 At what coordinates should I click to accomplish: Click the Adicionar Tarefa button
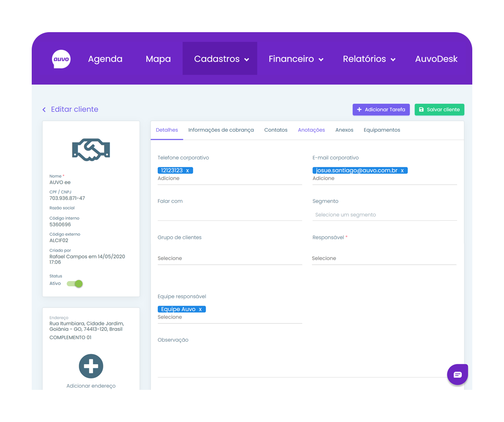coord(381,110)
